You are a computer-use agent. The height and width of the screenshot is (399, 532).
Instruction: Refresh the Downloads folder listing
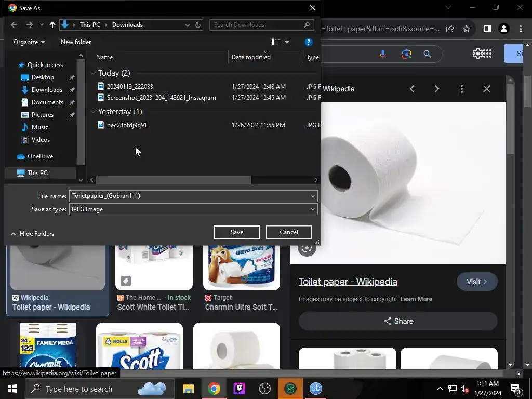[198, 25]
